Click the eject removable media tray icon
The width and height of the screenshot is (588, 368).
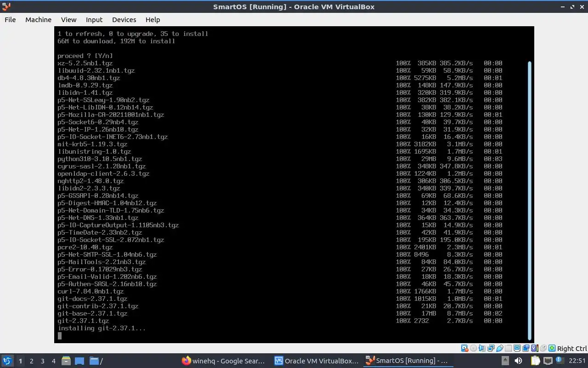[x=505, y=361]
